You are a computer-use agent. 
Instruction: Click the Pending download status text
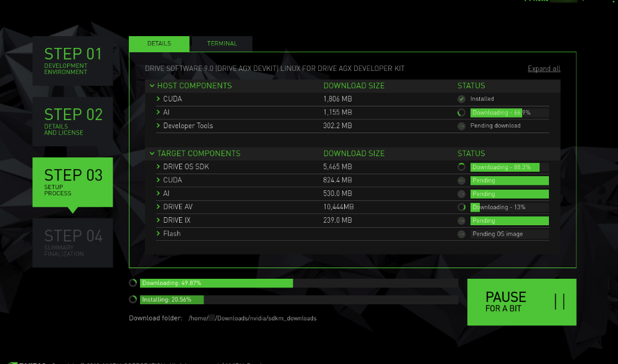495,126
